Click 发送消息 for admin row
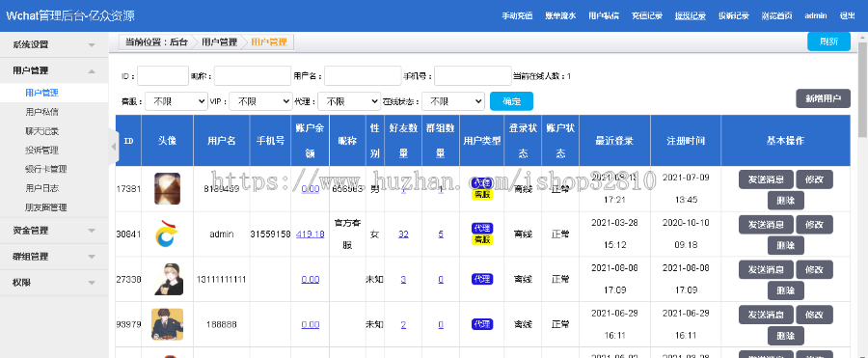Image resolution: width=868 pixels, height=358 pixels. [x=766, y=225]
